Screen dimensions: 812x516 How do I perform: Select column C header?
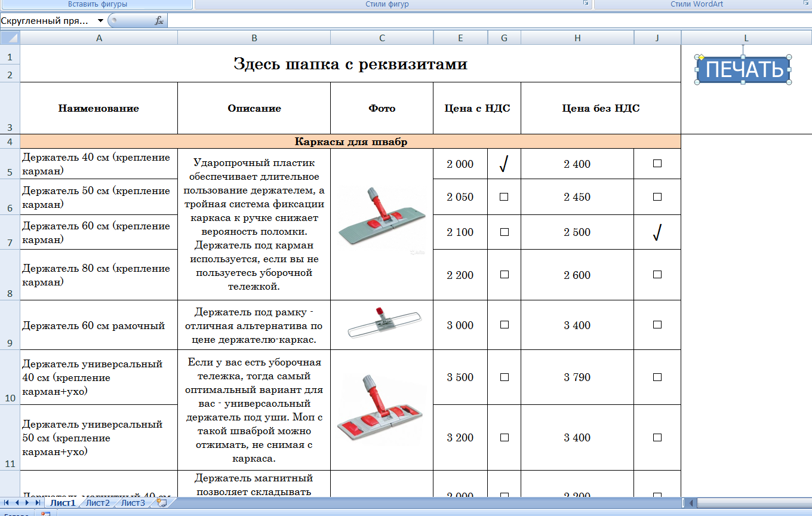pos(382,38)
